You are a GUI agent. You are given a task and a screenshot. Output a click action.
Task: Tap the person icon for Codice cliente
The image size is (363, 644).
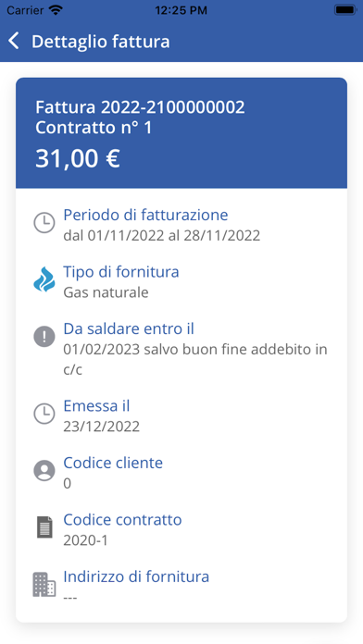(x=44, y=471)
